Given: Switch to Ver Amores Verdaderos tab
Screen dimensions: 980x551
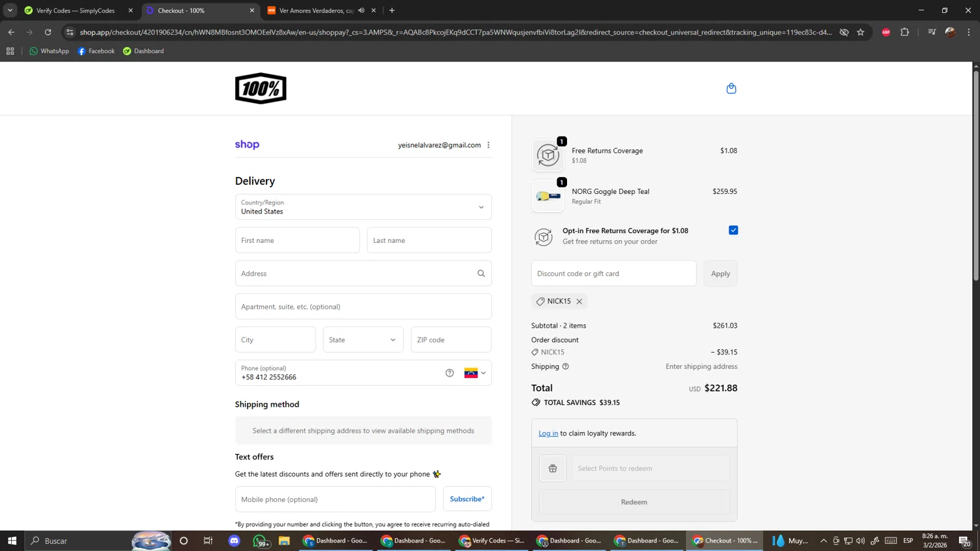Looking at the screenshot, I should [316, 10].
